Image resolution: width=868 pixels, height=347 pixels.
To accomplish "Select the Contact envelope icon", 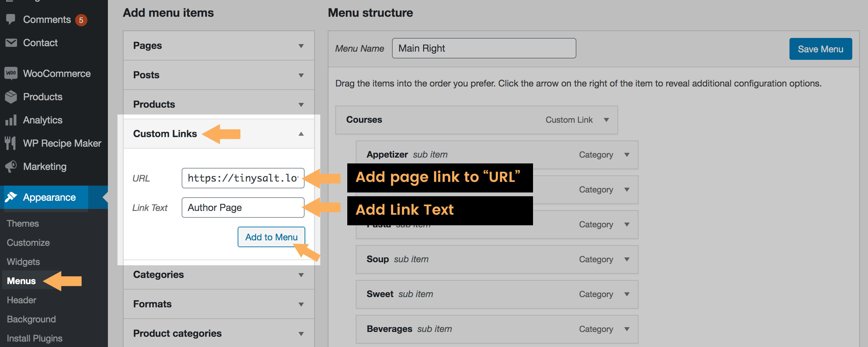I will 11,42.
